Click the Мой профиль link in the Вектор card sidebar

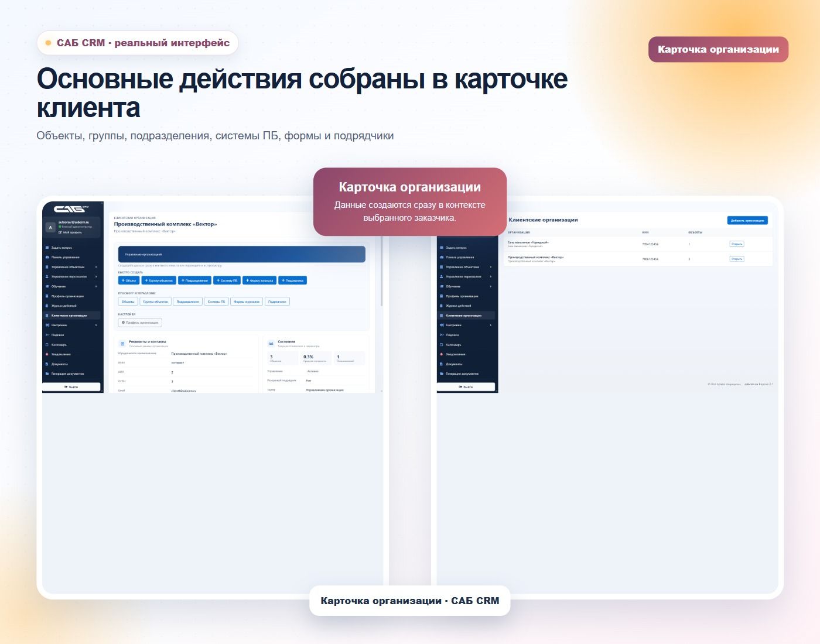pos(71,232)
